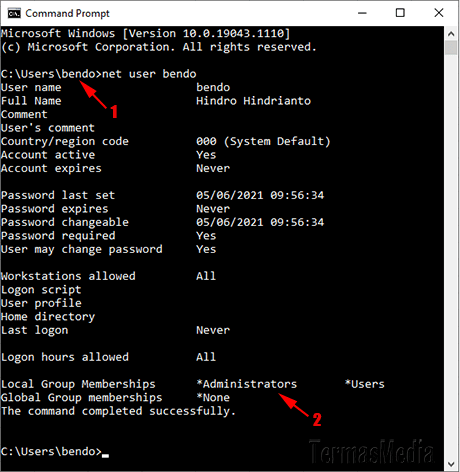This screenshot has width=460, height=472.
Task: Click the 'Password required' label
Action: click(58, 236)
